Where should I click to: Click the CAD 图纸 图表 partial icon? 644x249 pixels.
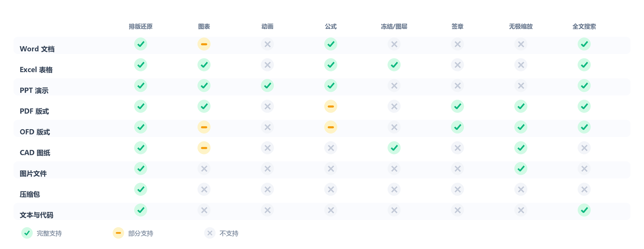pos(204,148)
